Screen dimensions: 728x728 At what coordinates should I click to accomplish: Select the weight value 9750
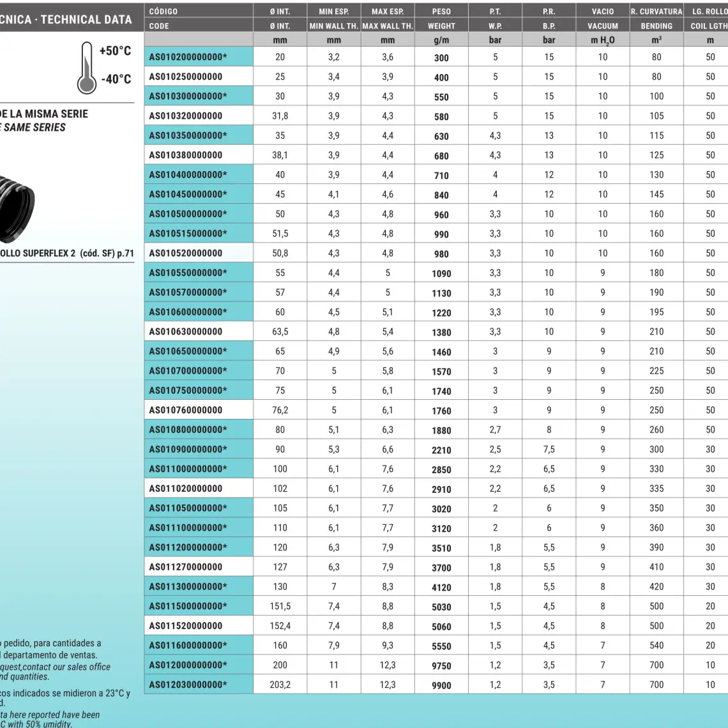tap(441, 665)
